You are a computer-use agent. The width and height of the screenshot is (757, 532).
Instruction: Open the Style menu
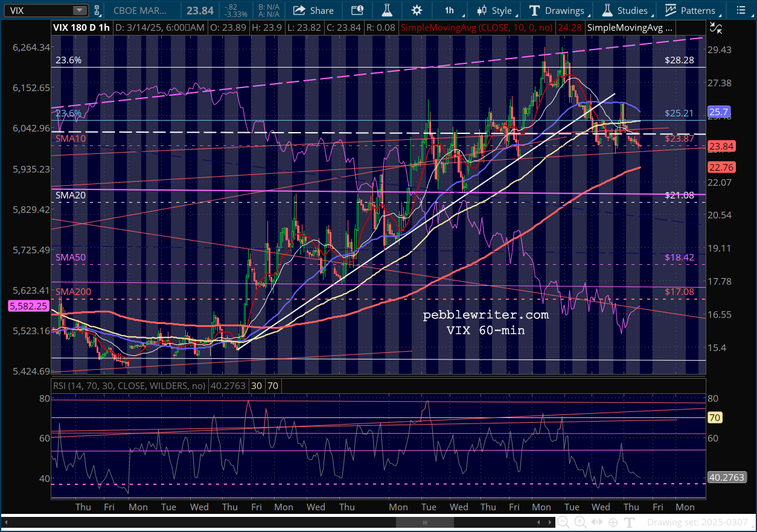[x=495, y=10]
